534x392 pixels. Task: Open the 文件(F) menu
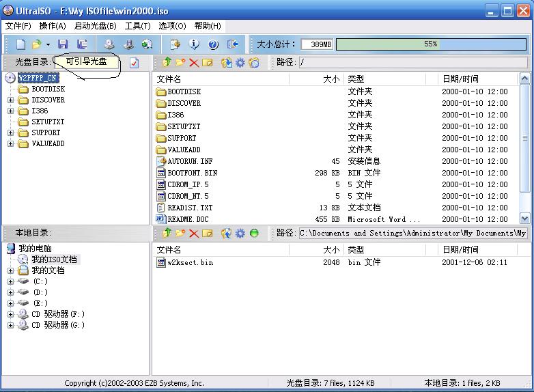(x=18, y=26)
